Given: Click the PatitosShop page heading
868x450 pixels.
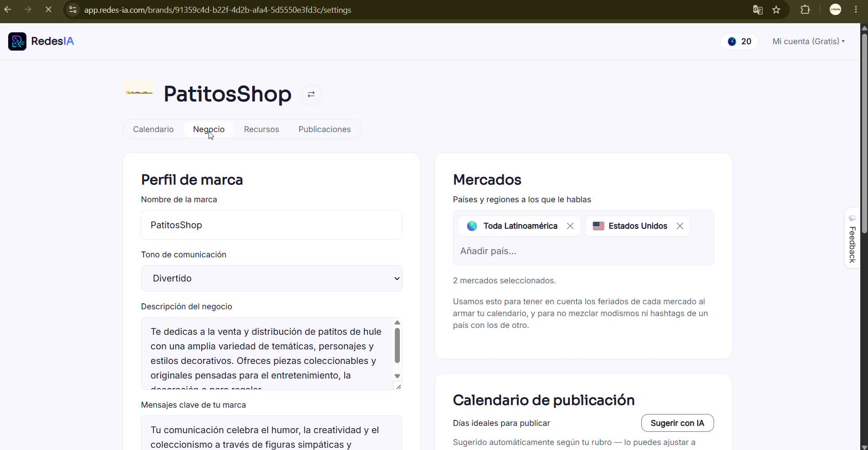Looking at the screenshot, I should [228, 94].
